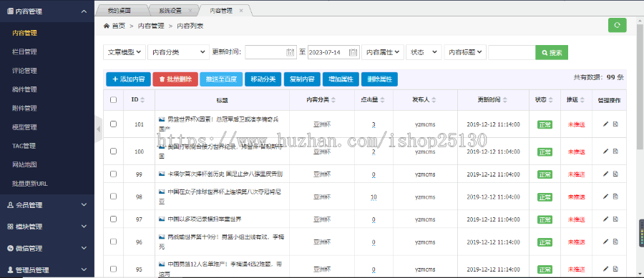This screenshot has width=644, height=278.
Task: Expand the 微信管理 sidebar section
Action: click(47, 248)
